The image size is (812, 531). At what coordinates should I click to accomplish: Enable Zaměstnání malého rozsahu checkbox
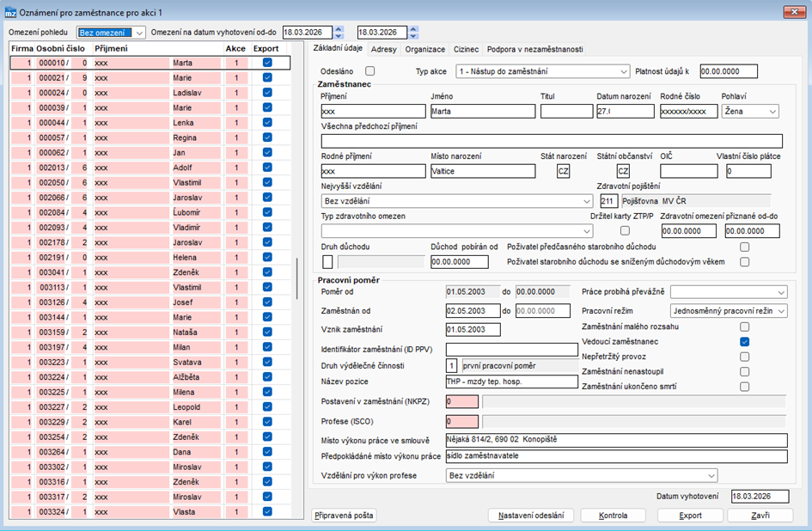click(745, 327)
